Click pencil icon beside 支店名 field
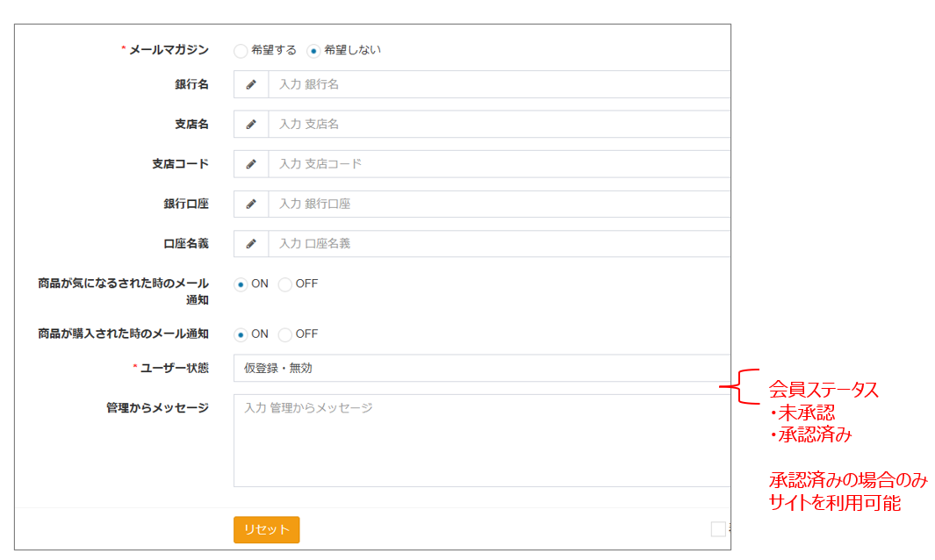 coord(251,125)
